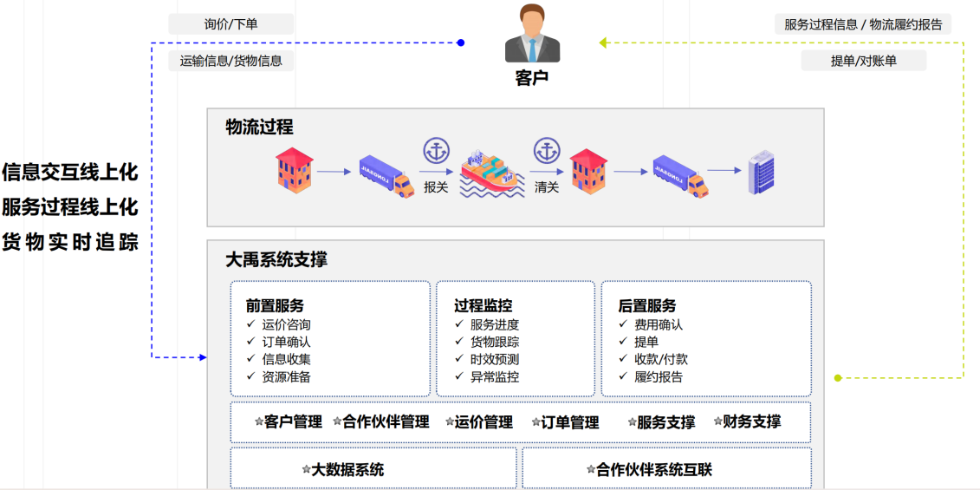Click the 信息交互线上化 slogan text

(69, 173)
